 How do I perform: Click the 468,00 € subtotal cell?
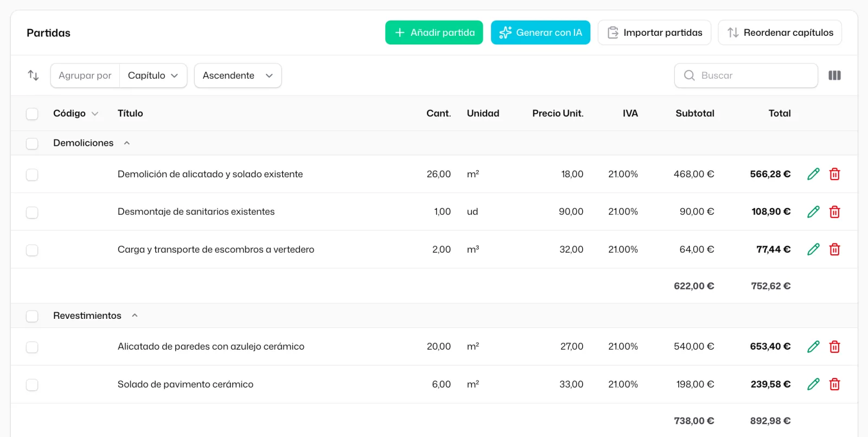click(x=694, y=174)
